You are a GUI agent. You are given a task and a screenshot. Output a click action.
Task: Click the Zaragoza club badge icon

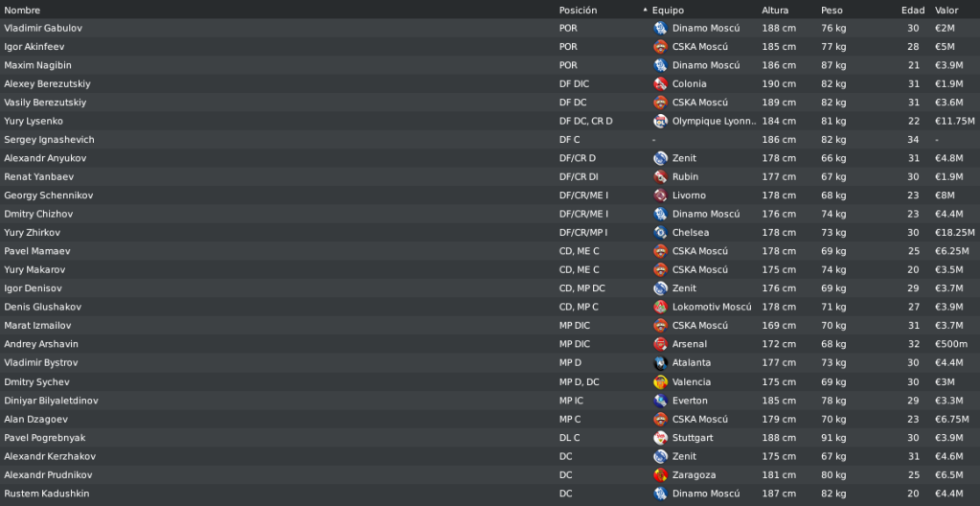click(x=660, y=475)
